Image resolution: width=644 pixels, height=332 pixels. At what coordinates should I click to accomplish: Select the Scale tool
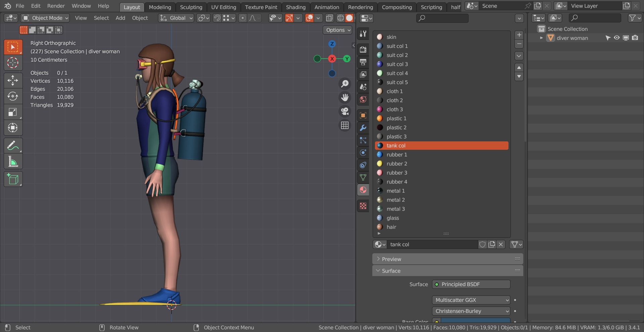click(13, 112)
